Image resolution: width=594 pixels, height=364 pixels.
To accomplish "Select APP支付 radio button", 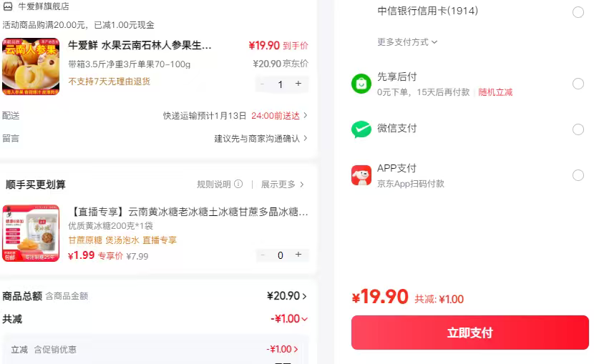I will (x=578, y=175).
